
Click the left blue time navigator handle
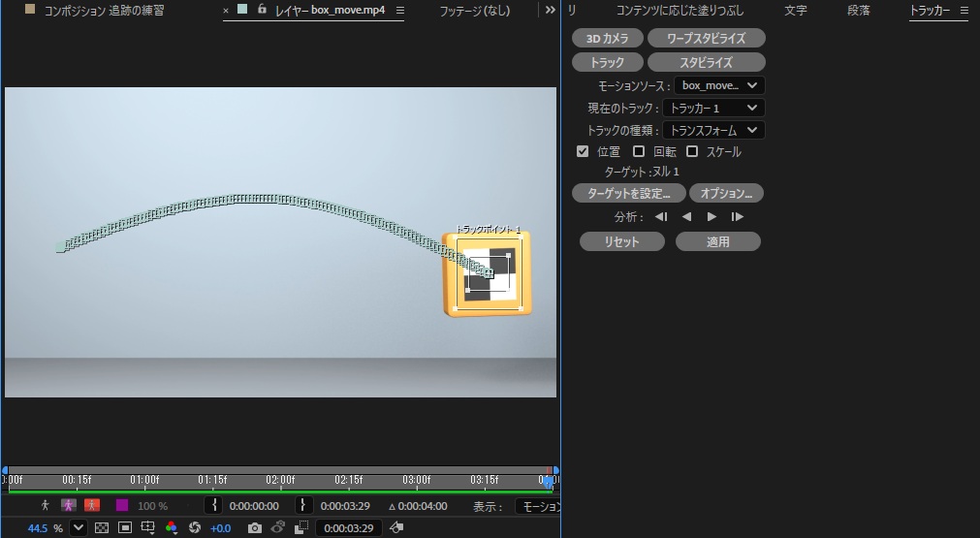tap(5, 470)
